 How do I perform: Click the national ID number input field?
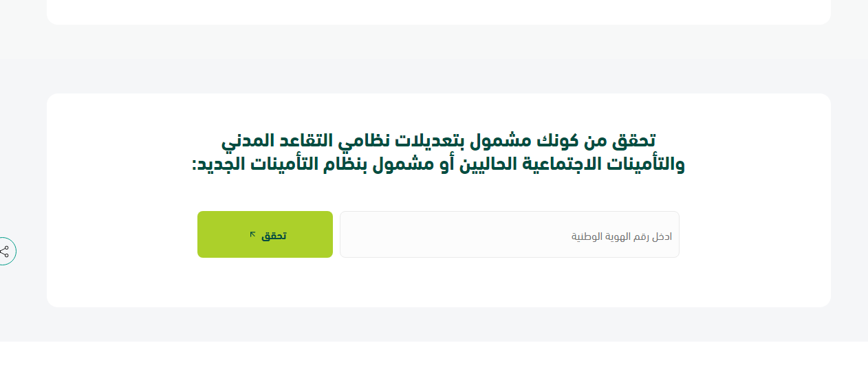pyautogui.click(x=509, y=234)
